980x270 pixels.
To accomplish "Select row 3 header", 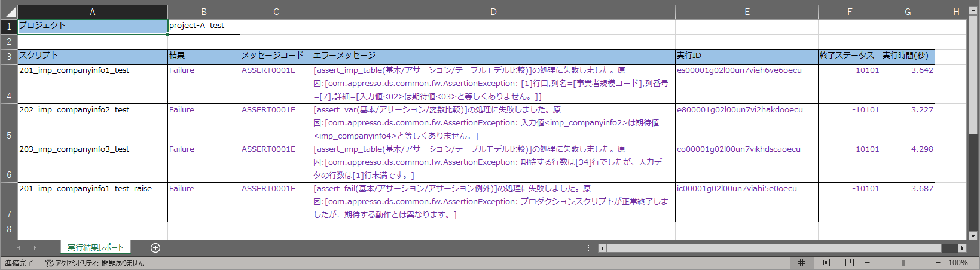I will pos(9,56).
